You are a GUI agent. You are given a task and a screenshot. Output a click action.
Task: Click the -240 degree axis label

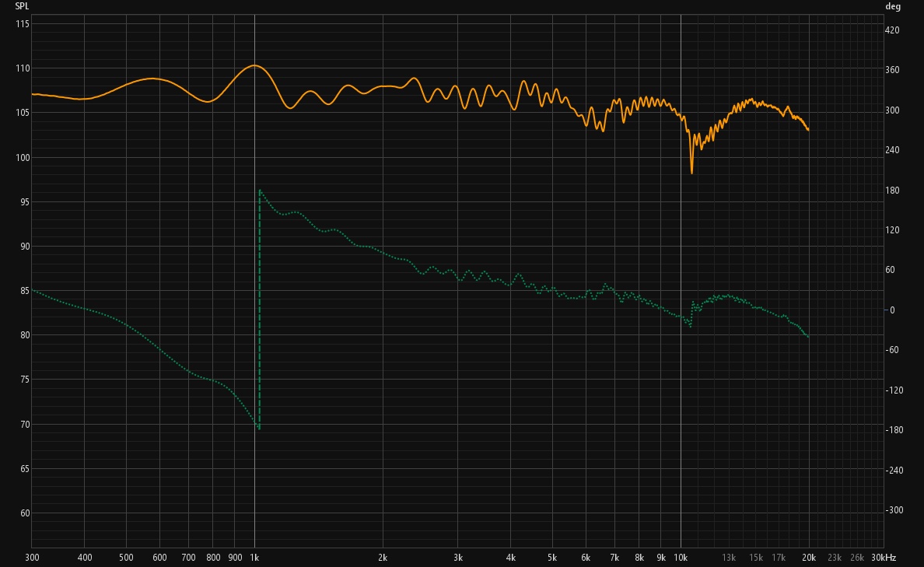(x=894, y=470)
